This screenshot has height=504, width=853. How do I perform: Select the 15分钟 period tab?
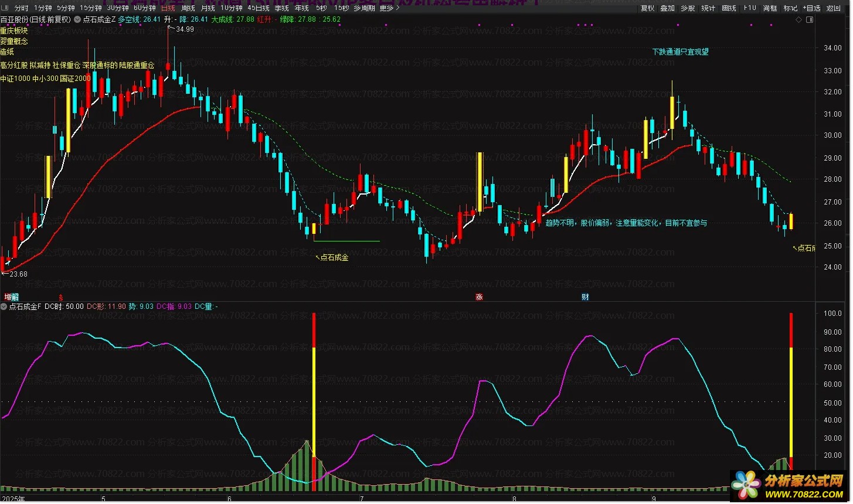pyautogui.click(x=91, y=8)
